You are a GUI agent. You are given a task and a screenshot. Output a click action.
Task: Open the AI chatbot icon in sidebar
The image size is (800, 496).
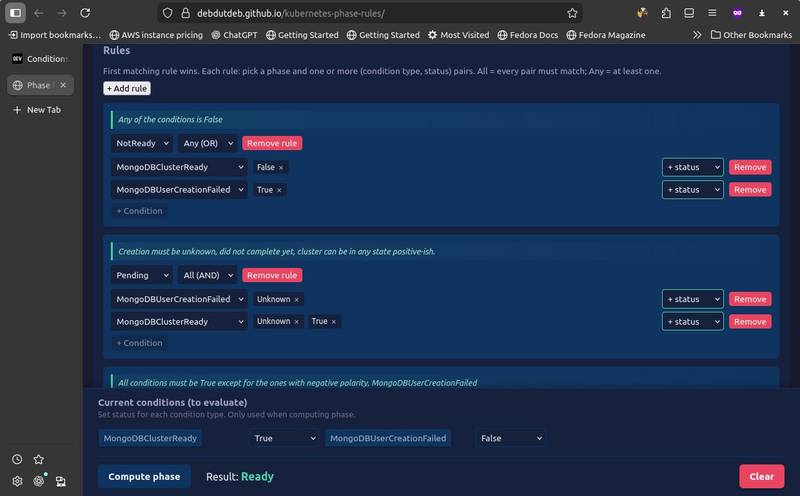click(39, 481)
